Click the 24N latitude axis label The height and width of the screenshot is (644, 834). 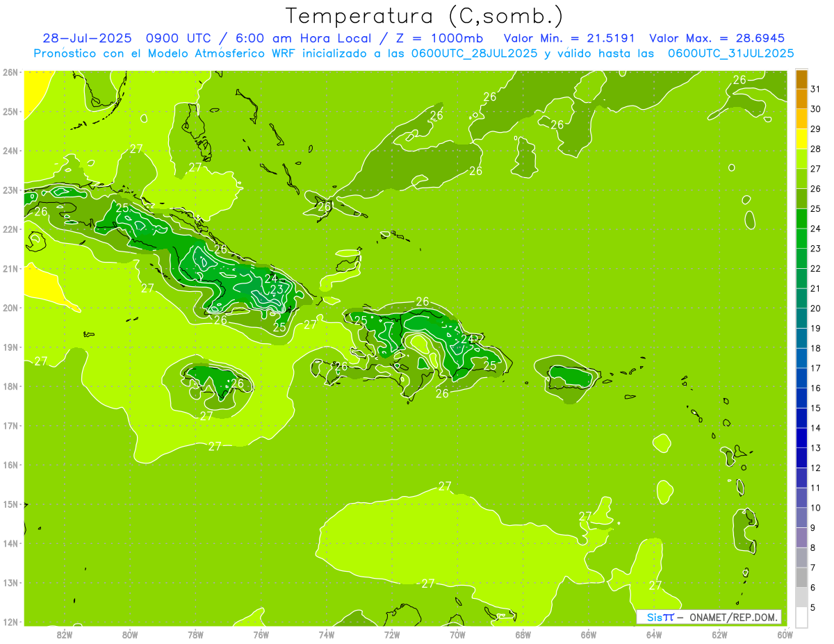click(10, 151)
